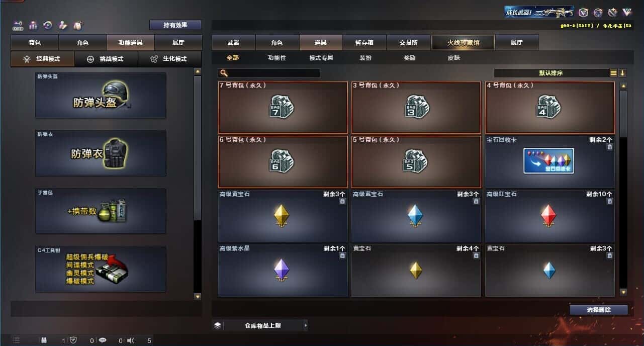Toggle the key ON/OFF switch icon

(x=18, y=25)
